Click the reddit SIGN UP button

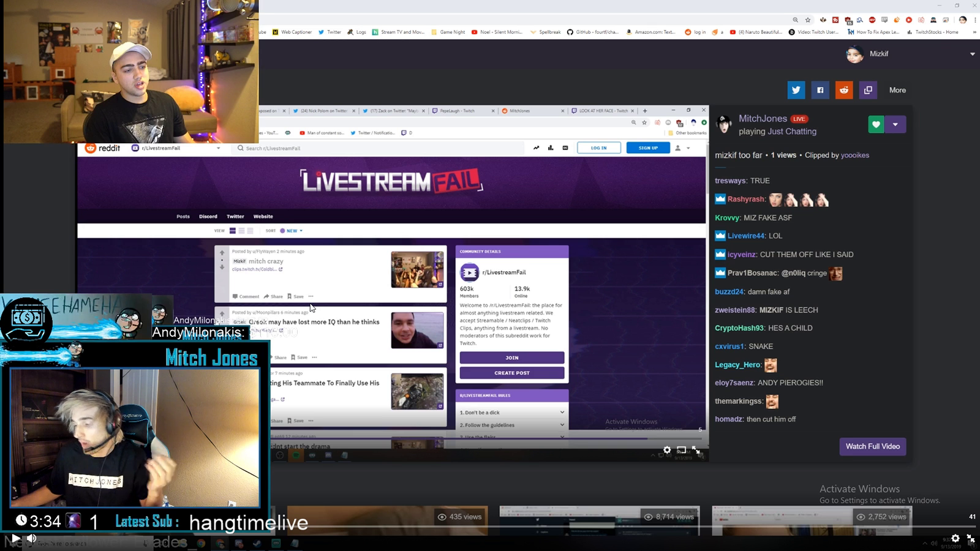point(648,148)
